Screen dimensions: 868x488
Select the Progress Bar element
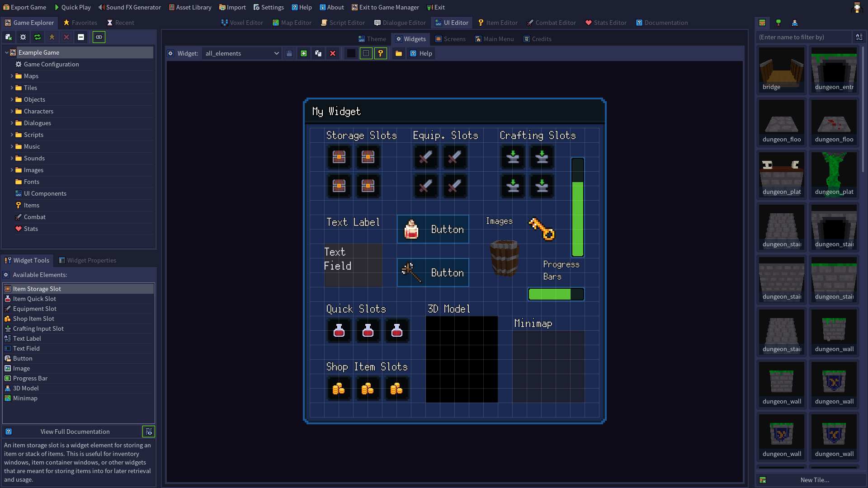(79, 378)
